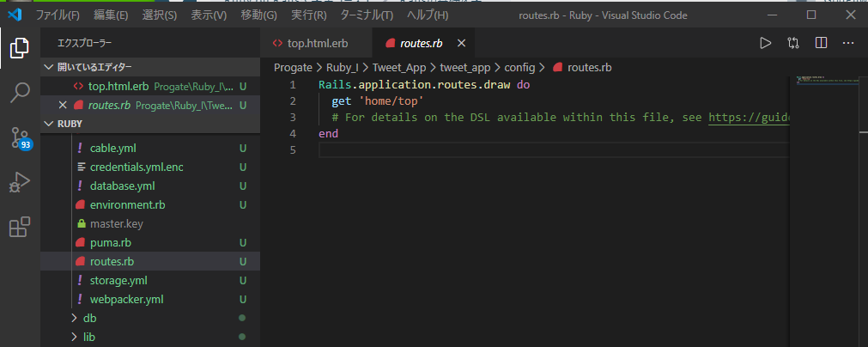
Task: Collapse the 開いているエディター section
Action: (x=150, y=68)
